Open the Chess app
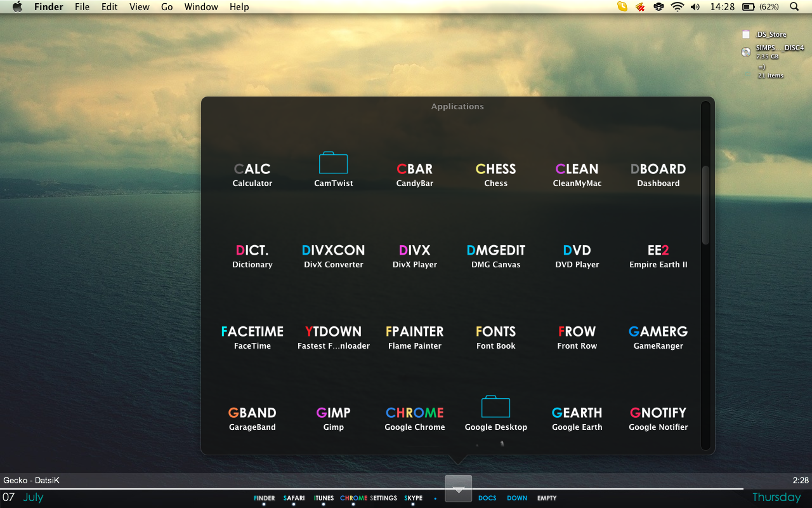This screenshot has height=508, width=812. [x=495, y=175]
